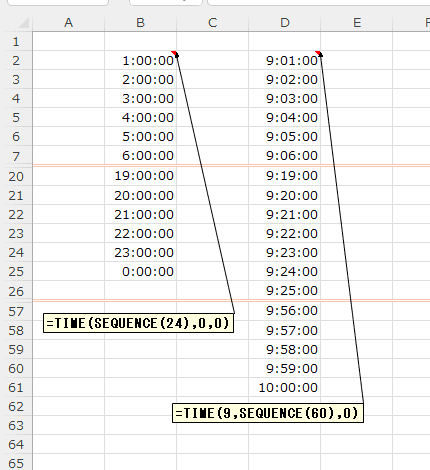Select column E header
Viewport: 430px width, 470px height.
pos(357,23)
